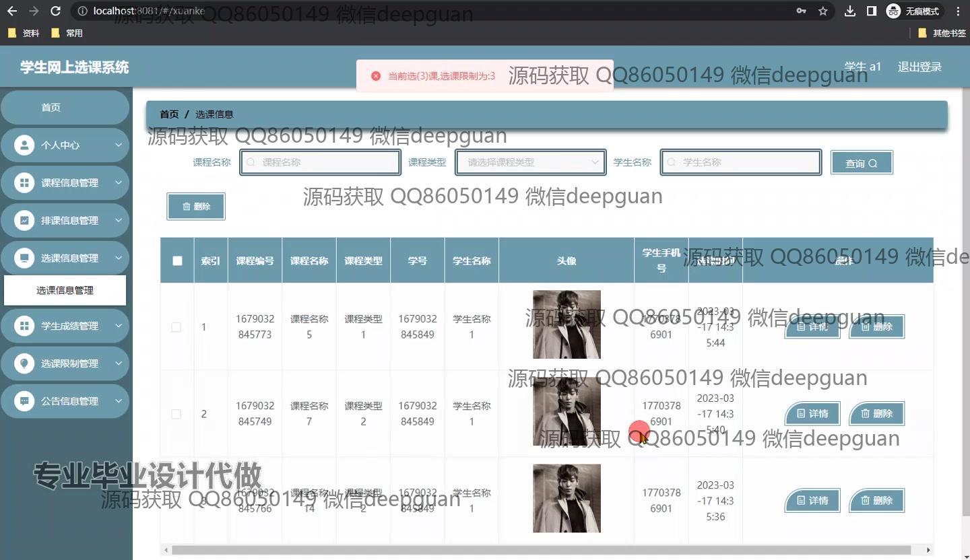Image resolution: width=970 pixels, height=560 pixels.
Task: Click the incognito 无痕模式 indicator
Action: point(914,11)
